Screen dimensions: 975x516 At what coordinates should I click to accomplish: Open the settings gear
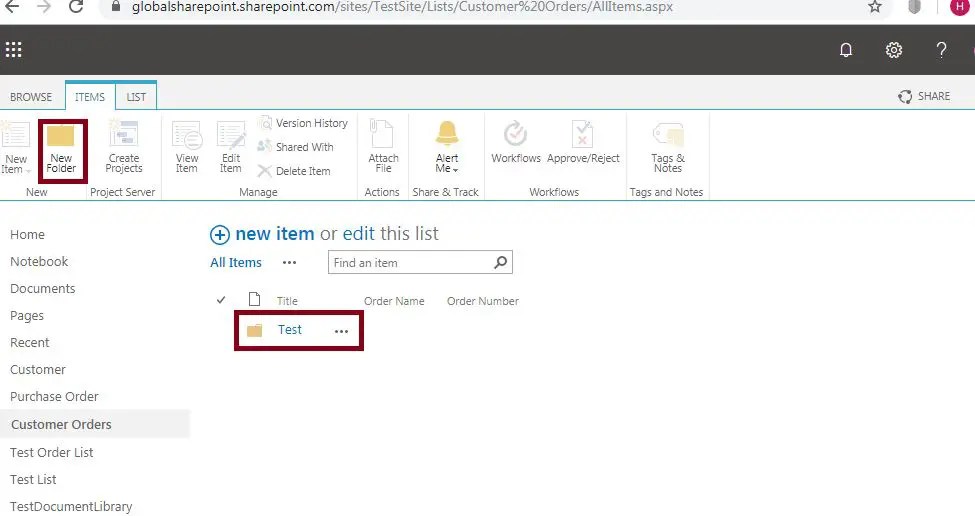tap(894, 50)
